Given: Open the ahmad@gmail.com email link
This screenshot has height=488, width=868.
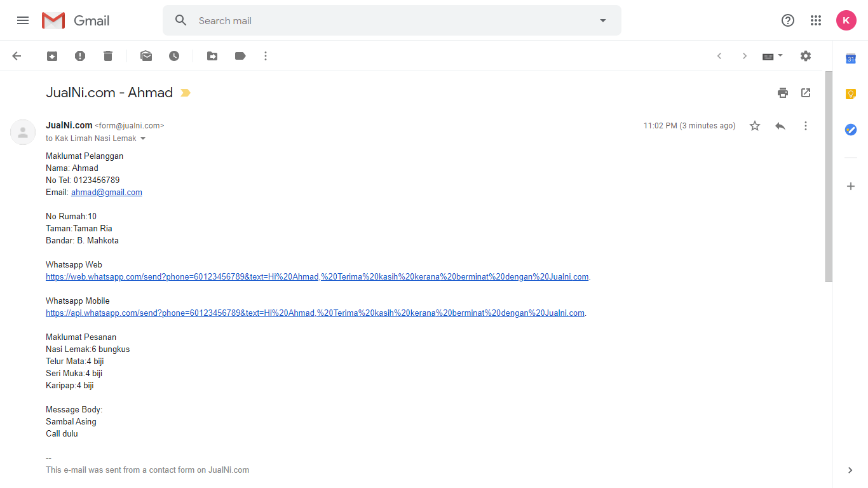Looking at the screenshot, I should 106,192.
